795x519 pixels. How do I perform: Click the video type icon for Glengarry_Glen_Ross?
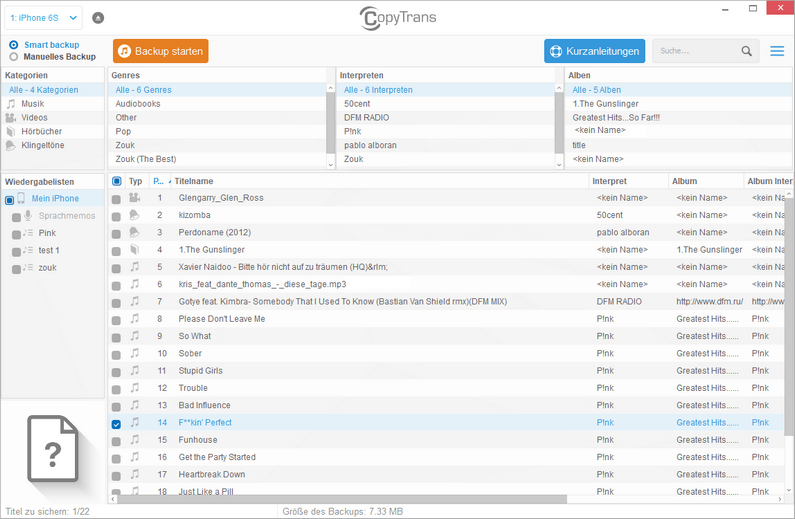click(134, 198)
